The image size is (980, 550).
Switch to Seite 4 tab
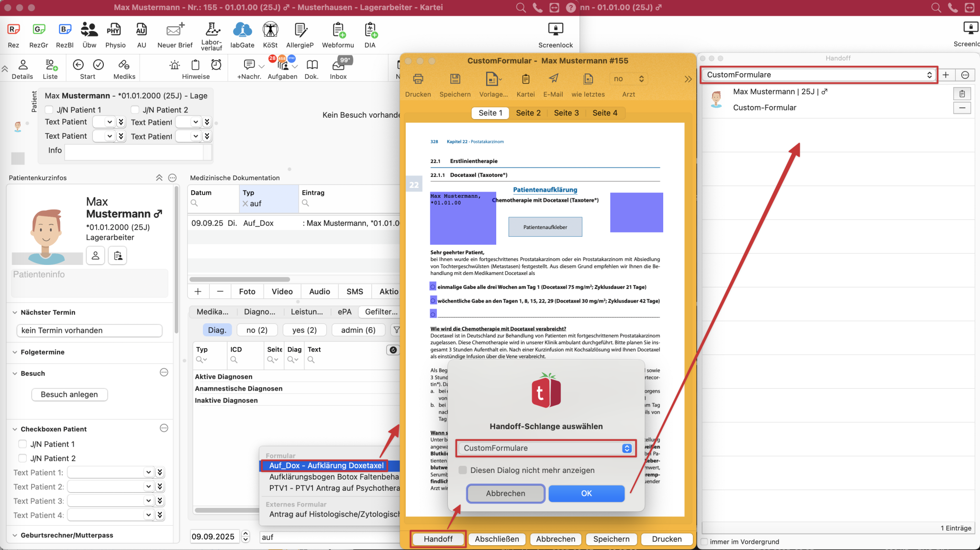pyautogui.click(x=605, y=113)
